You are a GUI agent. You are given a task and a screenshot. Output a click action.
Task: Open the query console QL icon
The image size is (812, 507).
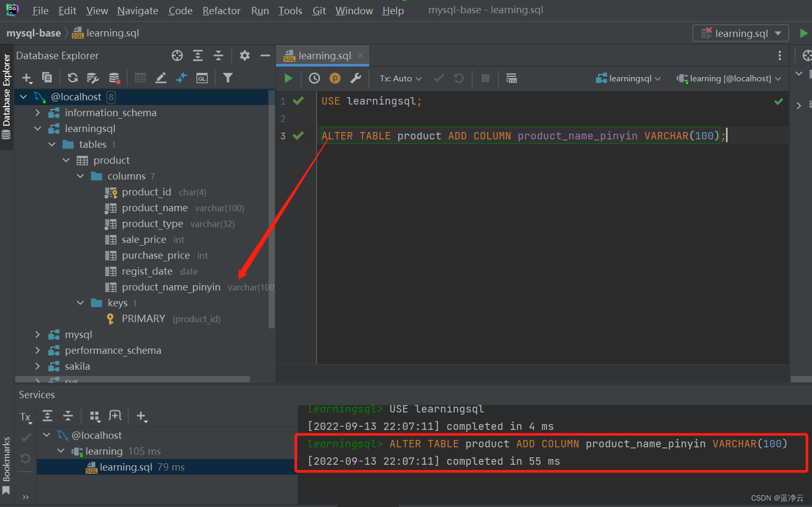click(x=202, y=78)
